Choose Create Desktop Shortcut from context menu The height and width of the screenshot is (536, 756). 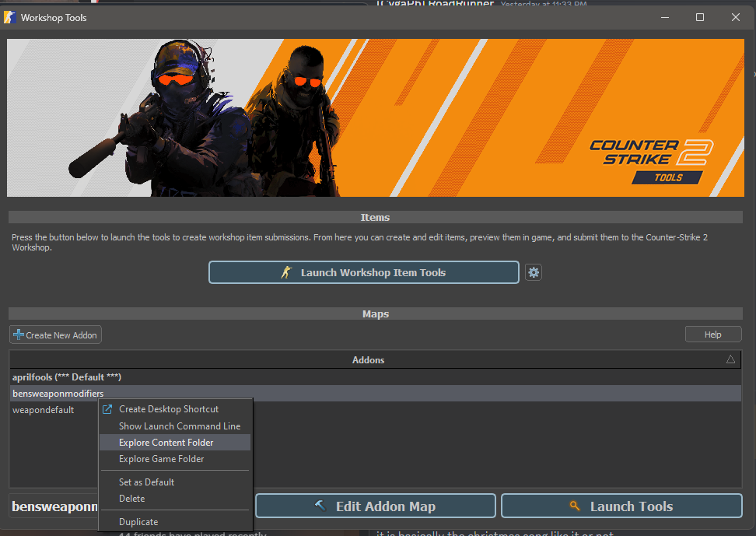(x=175, y=409)
